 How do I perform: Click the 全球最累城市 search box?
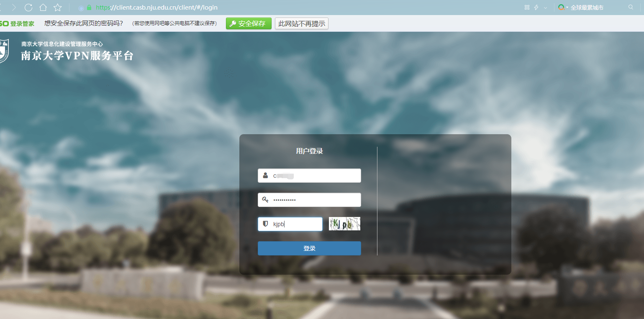587,8
